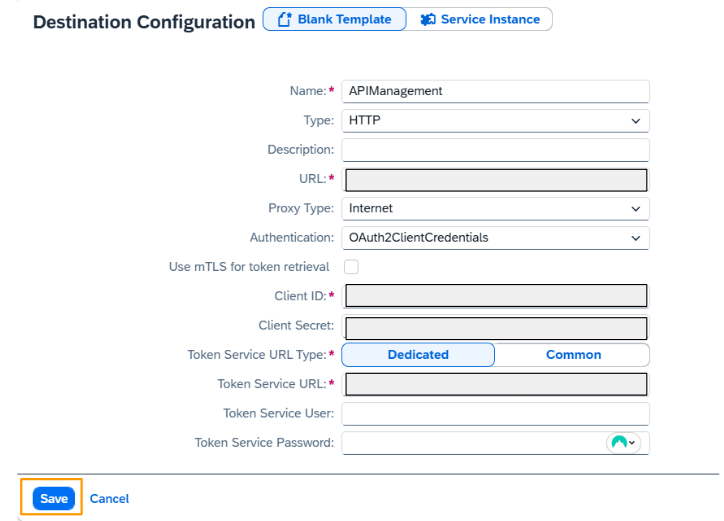Click the Token Service Password field

pos(495,443)
